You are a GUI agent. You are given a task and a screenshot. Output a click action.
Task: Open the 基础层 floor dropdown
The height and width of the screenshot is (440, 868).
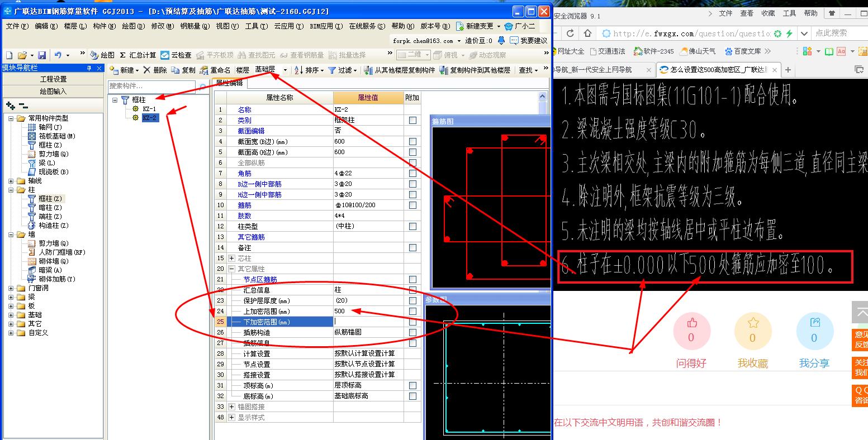tap(285, 70)
